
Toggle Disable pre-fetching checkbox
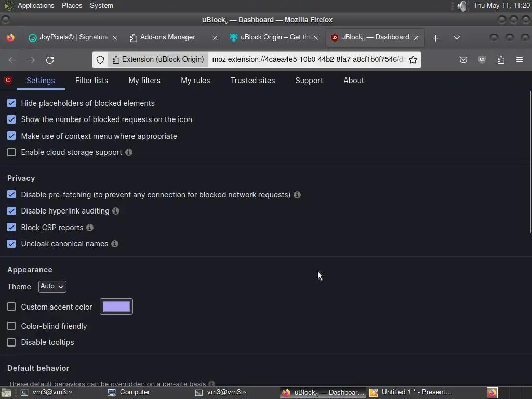tap(11, 194)
